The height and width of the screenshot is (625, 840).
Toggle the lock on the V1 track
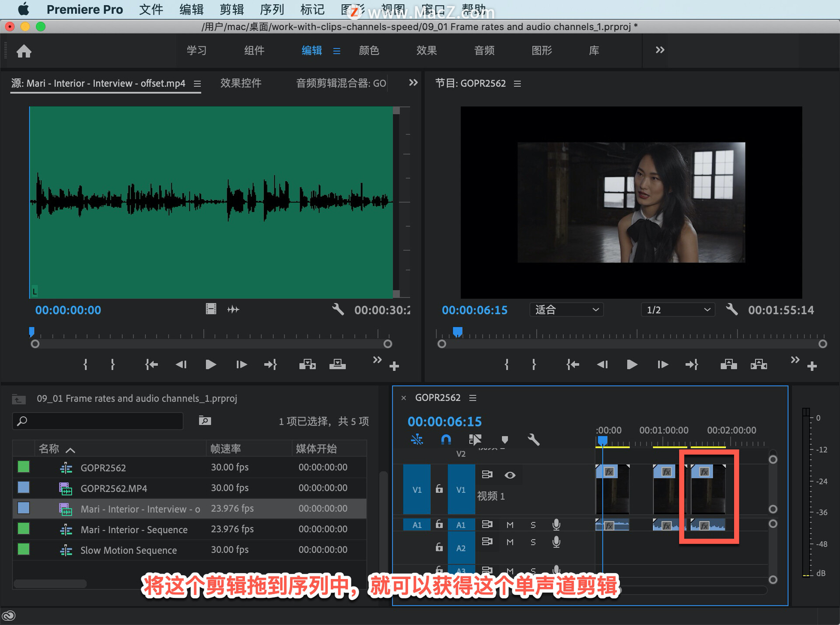(x=439, y=489)
